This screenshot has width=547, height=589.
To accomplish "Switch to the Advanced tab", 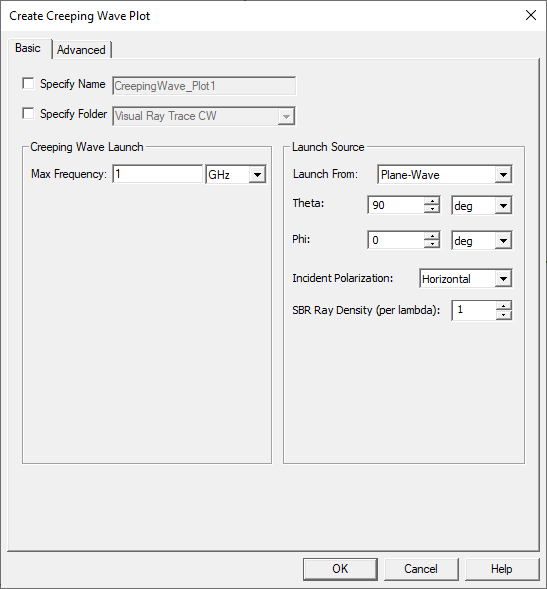I will coord(82,50).
